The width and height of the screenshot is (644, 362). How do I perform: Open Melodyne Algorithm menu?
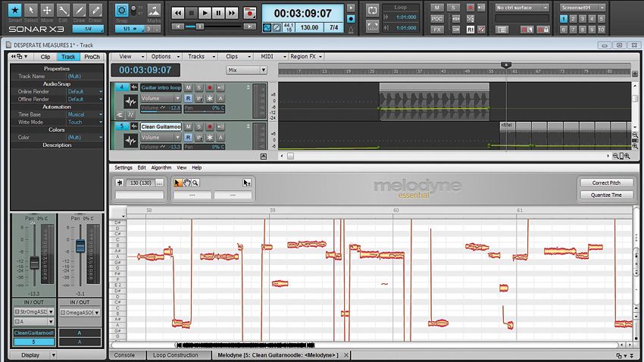point(161,167)
